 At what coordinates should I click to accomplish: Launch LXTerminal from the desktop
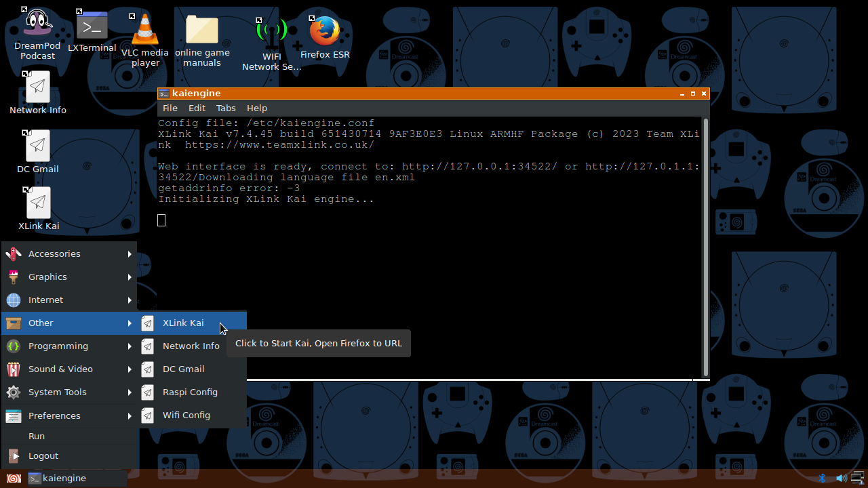coord(92,31)
